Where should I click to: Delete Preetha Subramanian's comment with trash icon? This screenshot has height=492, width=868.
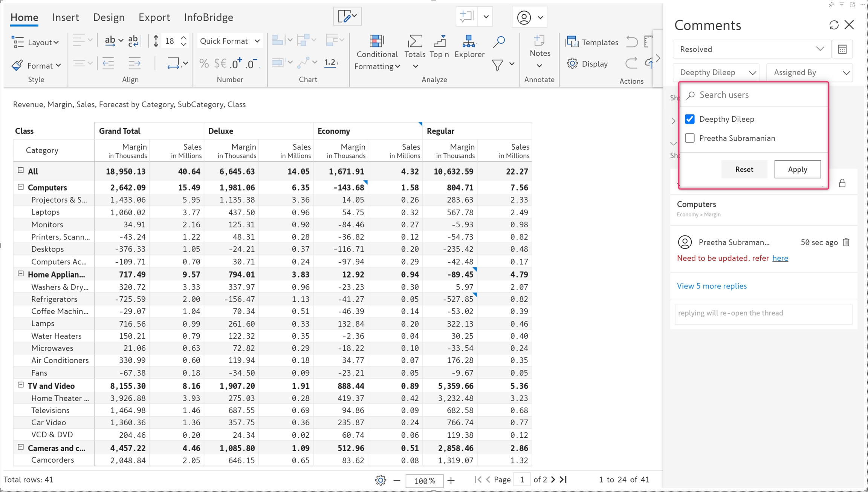[846, 242]
